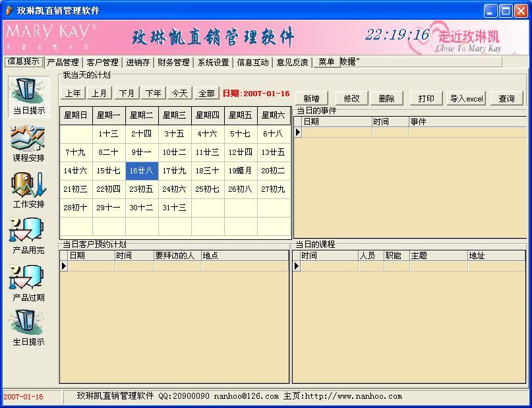Click 要拜访的人 column header
The image size is (532, 408).
(x=178, y=255)
